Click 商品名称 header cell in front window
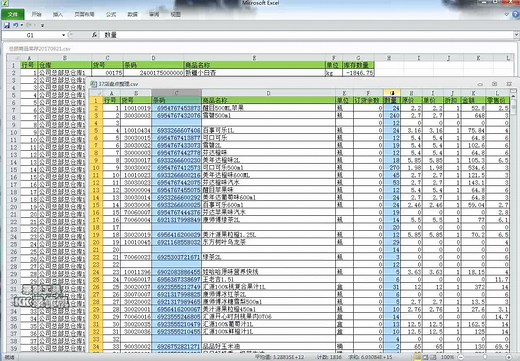520x361 pixels. pos(268,100)
